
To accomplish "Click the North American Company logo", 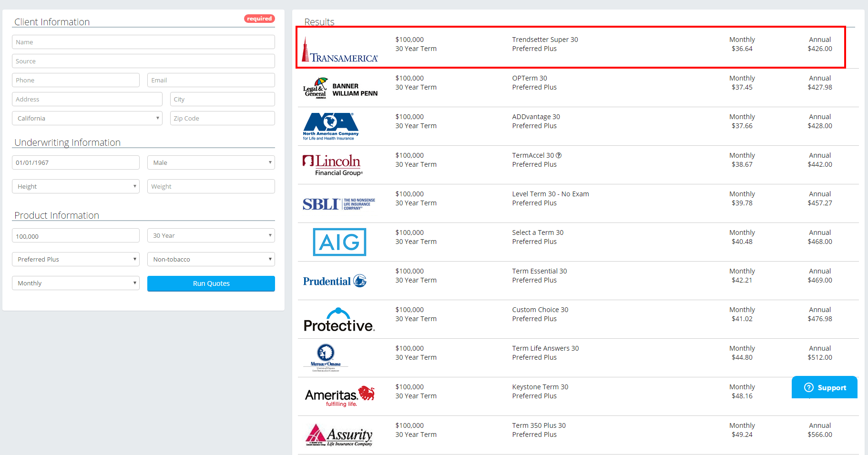I will (x=331, y=127).
